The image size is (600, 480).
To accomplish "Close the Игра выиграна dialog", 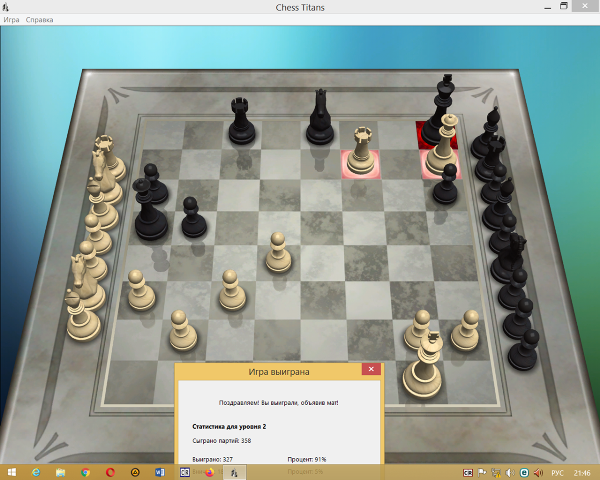I will coord(370,370).
